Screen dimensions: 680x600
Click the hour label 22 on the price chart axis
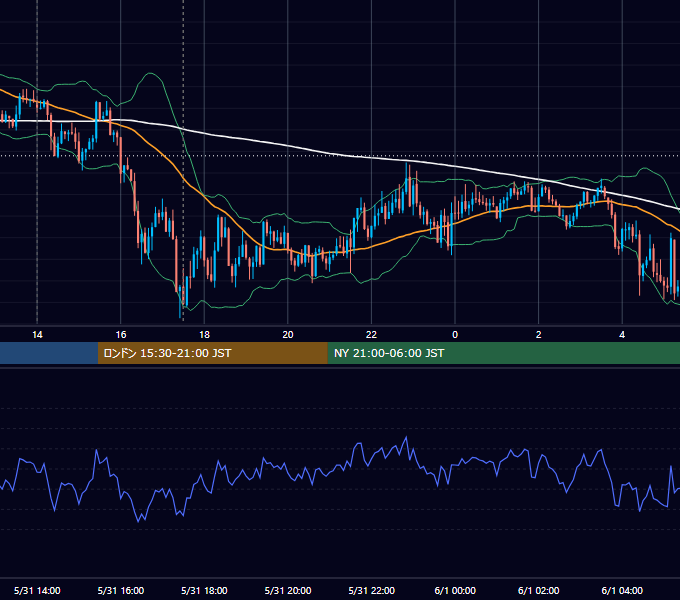372,335
